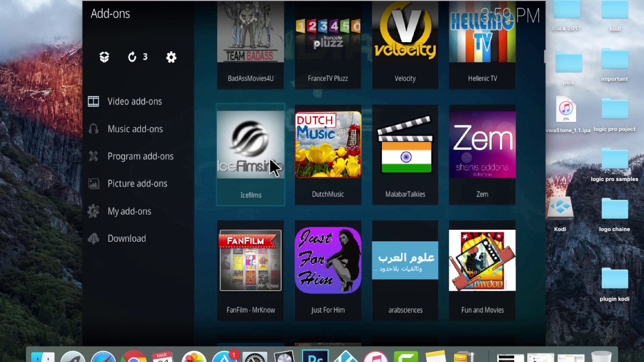Select the track 2017 desktop folder

[x=567, y=15]
